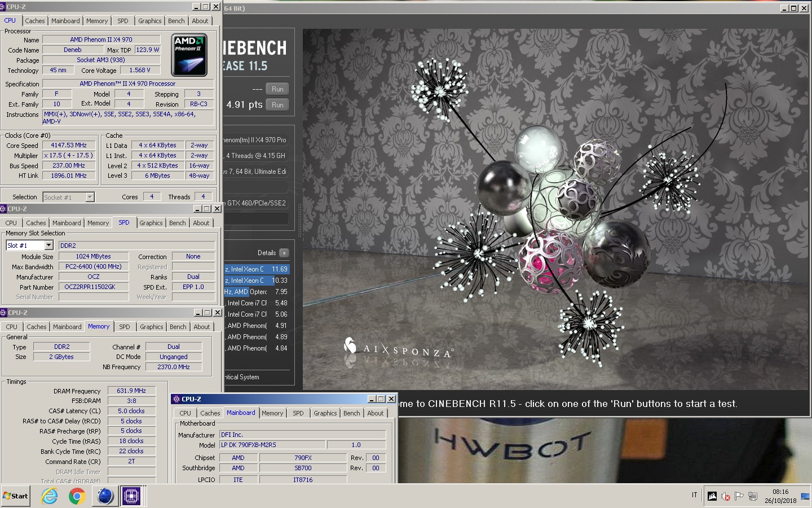The image size is (812, 508).
Task: Click the NB Frequency value '2370.0 MHz'
Action: point(174,367)
